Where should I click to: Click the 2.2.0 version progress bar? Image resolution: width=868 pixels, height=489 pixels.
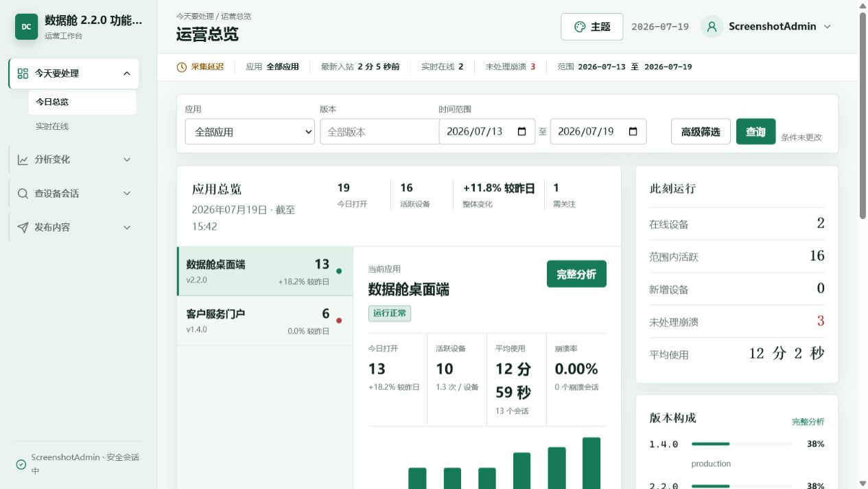coord(742,486)
